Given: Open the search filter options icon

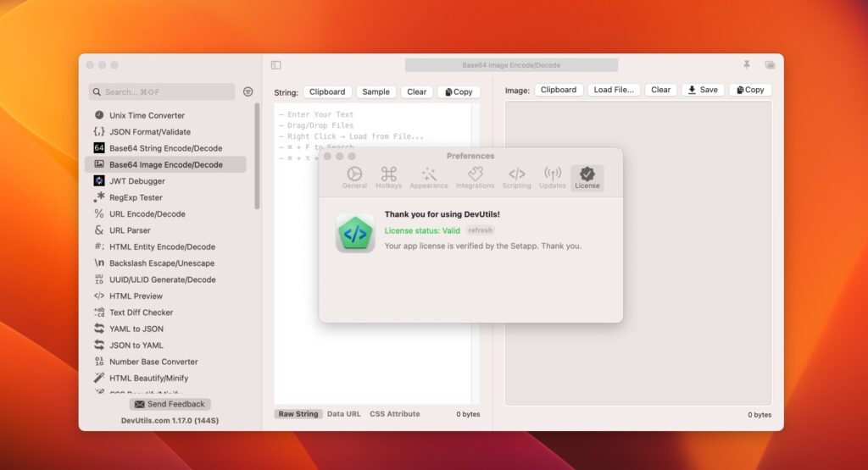Looking at the screenshot, I should click(248, 91).
